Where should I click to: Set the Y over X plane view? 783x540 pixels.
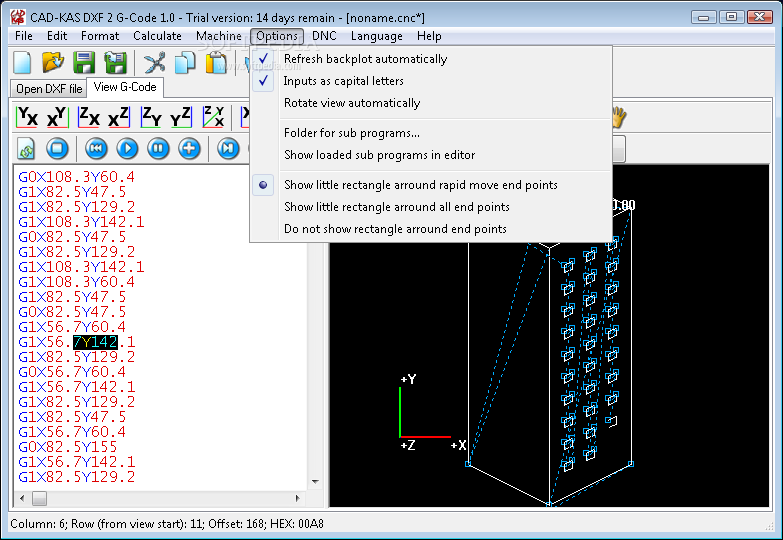(x=26, y=117)
